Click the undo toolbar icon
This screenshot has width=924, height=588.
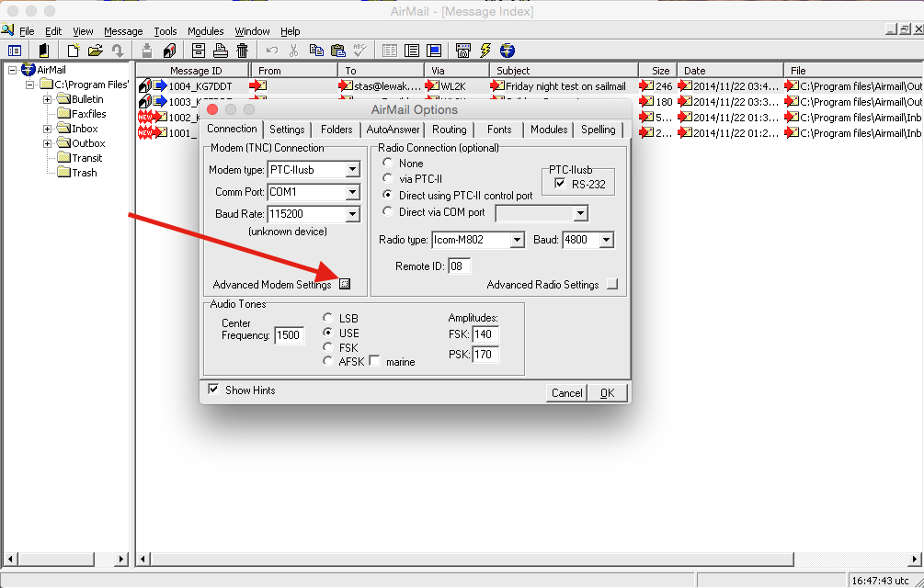[x=271, y=51]
